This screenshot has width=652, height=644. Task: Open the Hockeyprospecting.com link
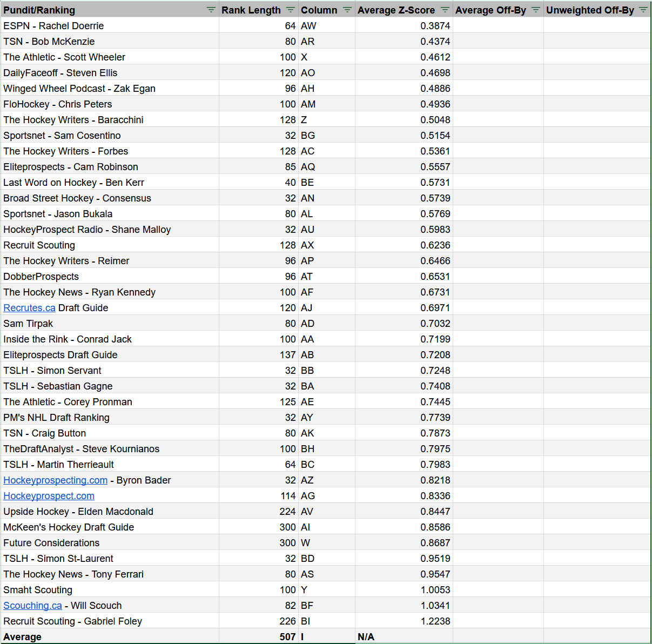(55, 480)
